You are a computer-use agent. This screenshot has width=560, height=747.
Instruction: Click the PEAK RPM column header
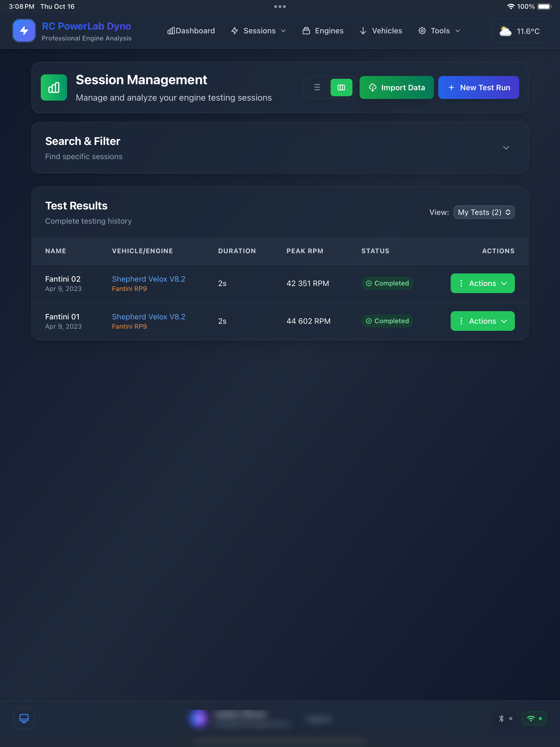(305, 251)
